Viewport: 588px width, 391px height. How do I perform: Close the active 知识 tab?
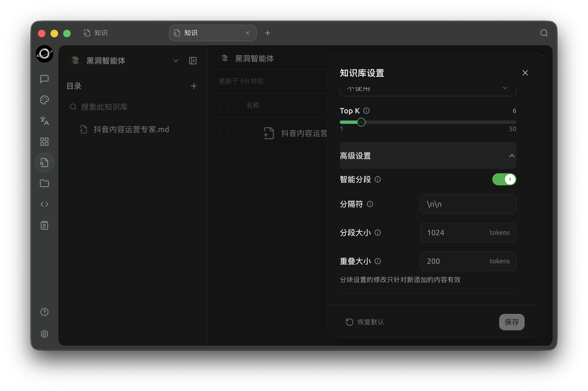pos(247,33)
